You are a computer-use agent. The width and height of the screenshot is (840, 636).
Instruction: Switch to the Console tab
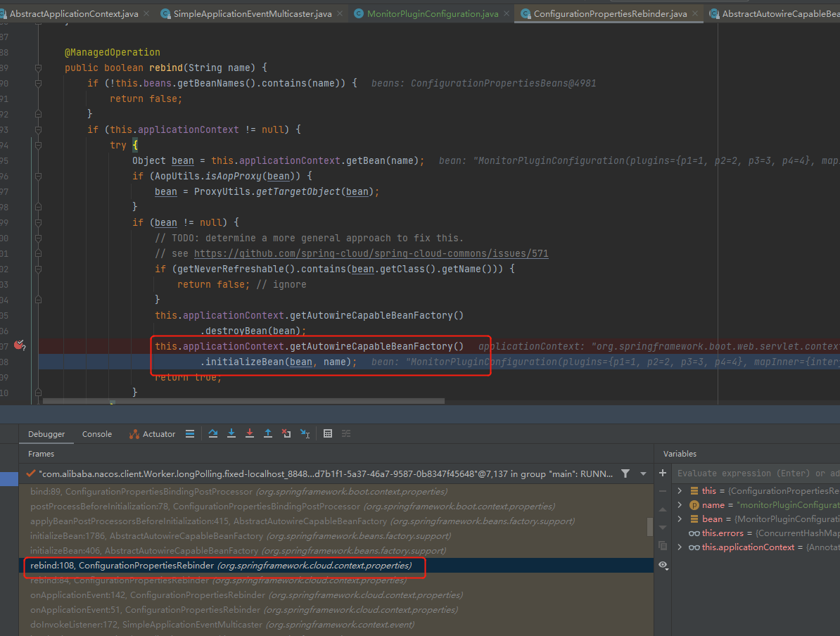tap(97, 434)
